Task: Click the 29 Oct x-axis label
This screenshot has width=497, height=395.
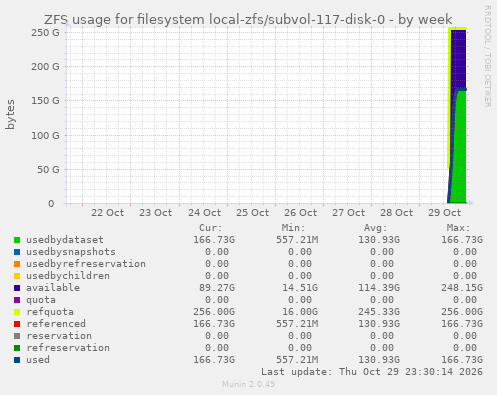Action: click(445, 213)
